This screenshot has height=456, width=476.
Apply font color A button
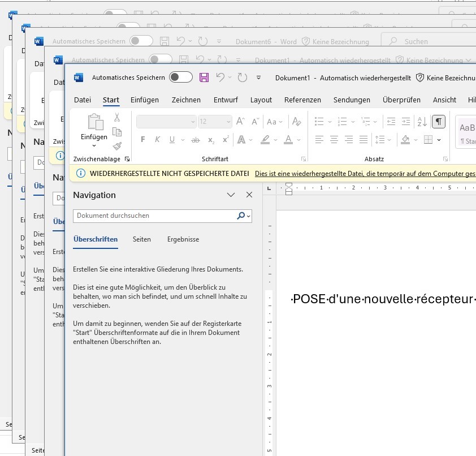click(288, 140)
